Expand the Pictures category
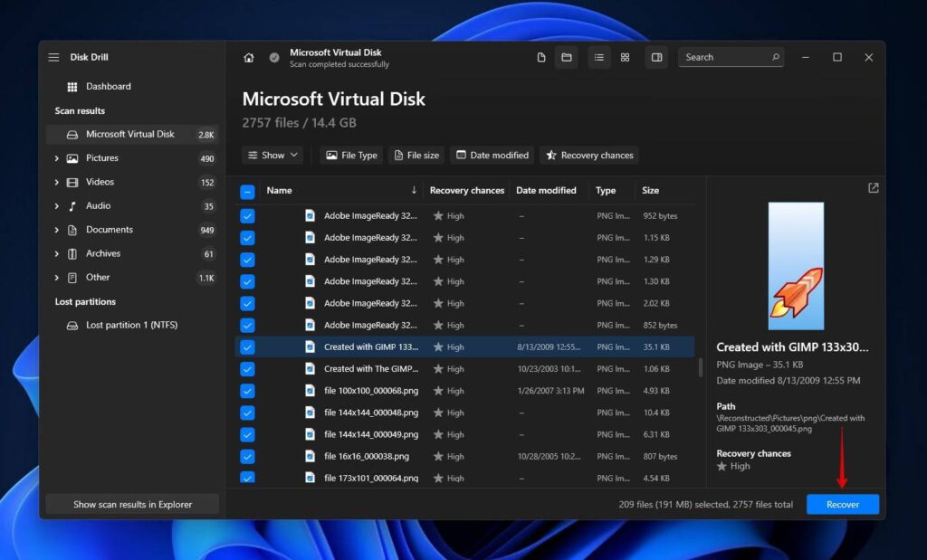 (57, 157)
